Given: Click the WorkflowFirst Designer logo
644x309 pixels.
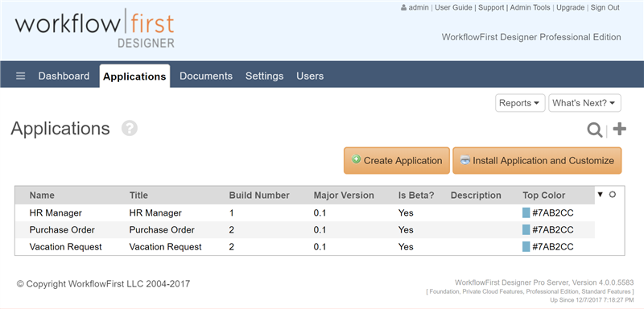Looking at the screenshot, I should coord(95,28).
